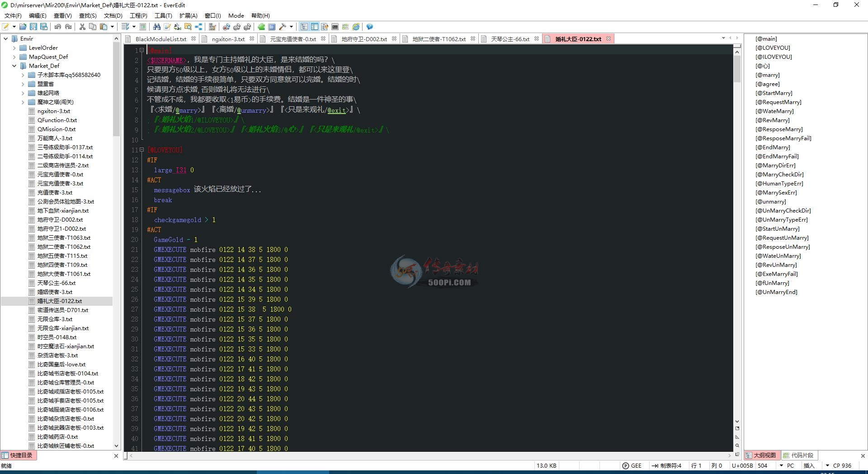This screenshot has height=474, width=868.
Task: Preview in browser with the IE icon
Action: tap(356, 27)
